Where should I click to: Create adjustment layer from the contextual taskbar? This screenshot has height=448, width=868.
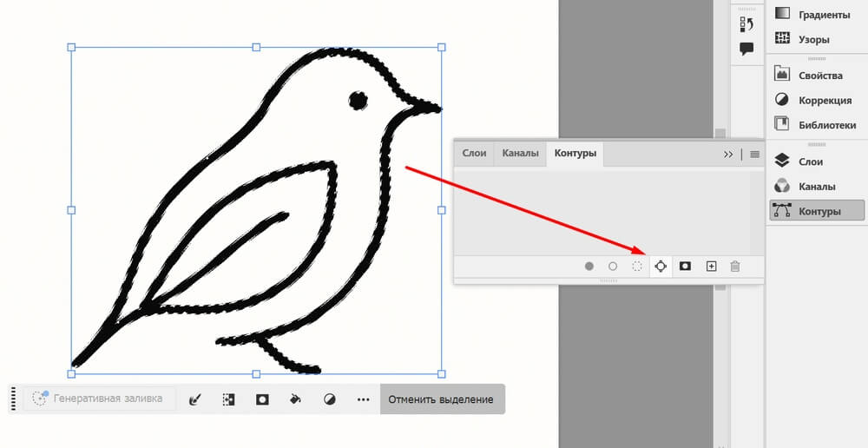pyautogui.click(x=330, y=399)
